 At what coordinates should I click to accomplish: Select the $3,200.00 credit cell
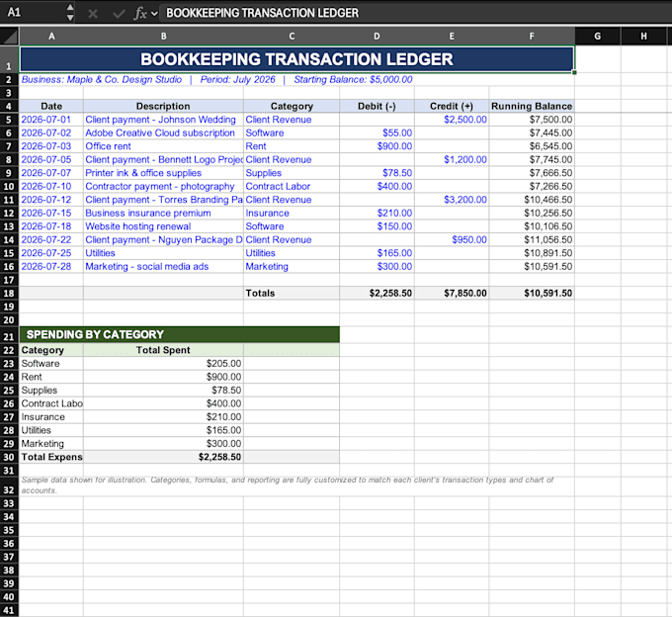click(x=452, y=200)
